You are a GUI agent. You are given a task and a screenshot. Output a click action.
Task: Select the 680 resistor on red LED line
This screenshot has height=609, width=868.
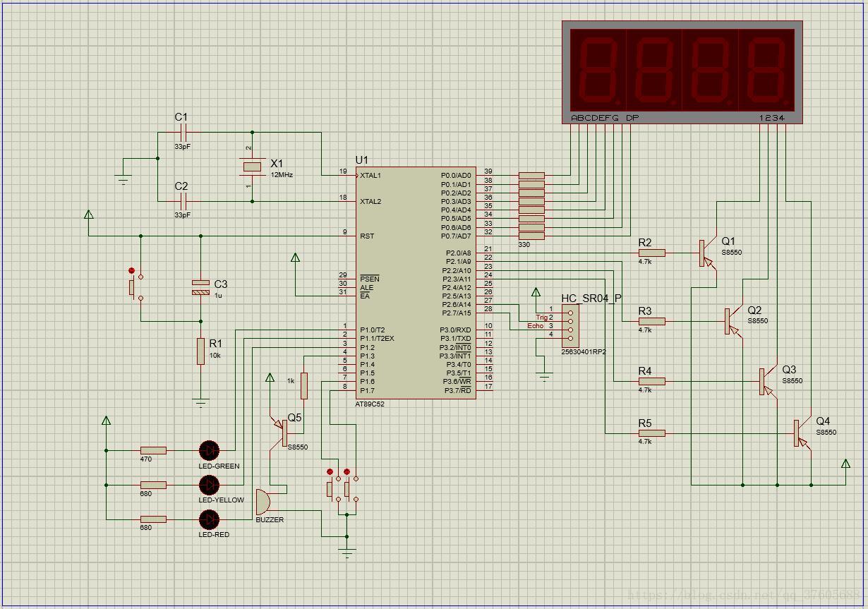153,519
